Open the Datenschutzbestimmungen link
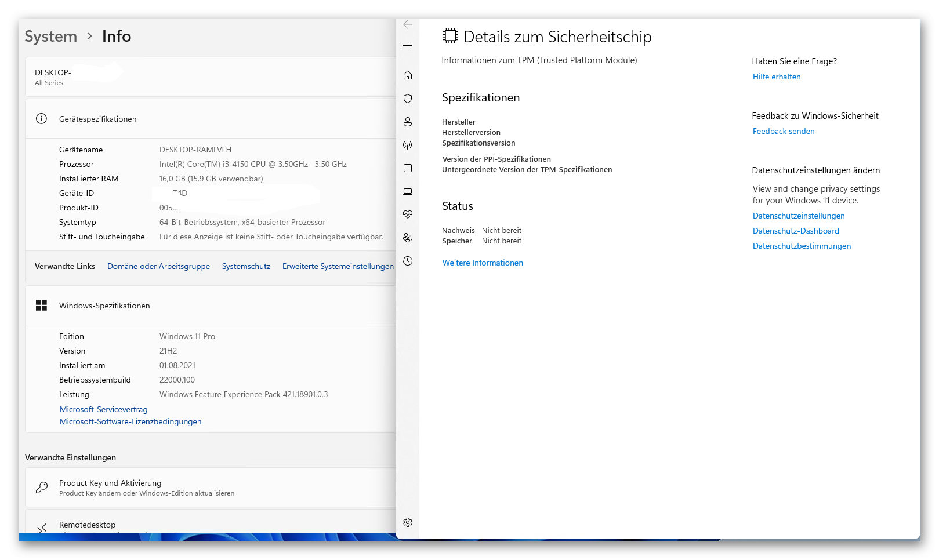The width and height of the screenshot is (939, 560). pyautogui.click(x=802, y=246)
